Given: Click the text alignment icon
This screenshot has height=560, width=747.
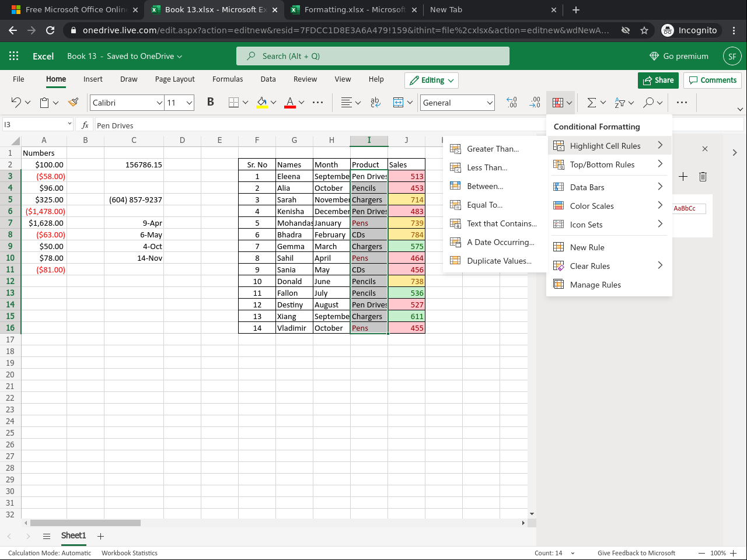Looking at the screenshot, I should click(x=347, y=103).
